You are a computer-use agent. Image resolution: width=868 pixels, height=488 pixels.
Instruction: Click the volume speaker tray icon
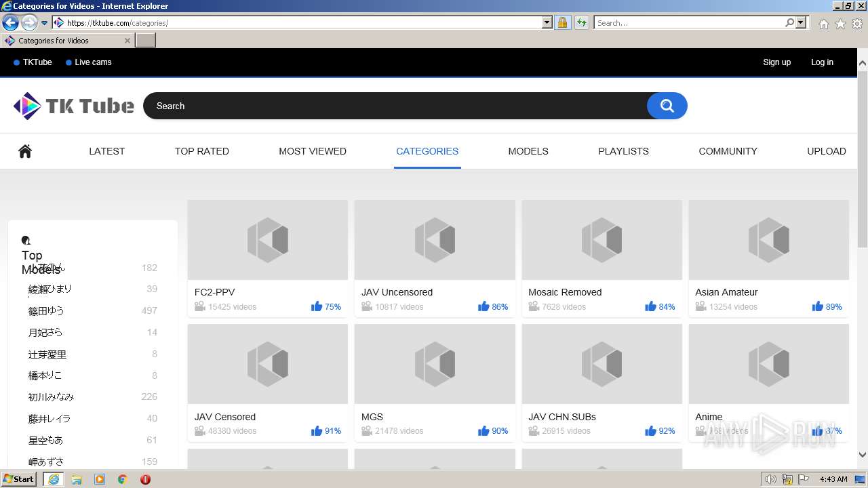(770, 479)
